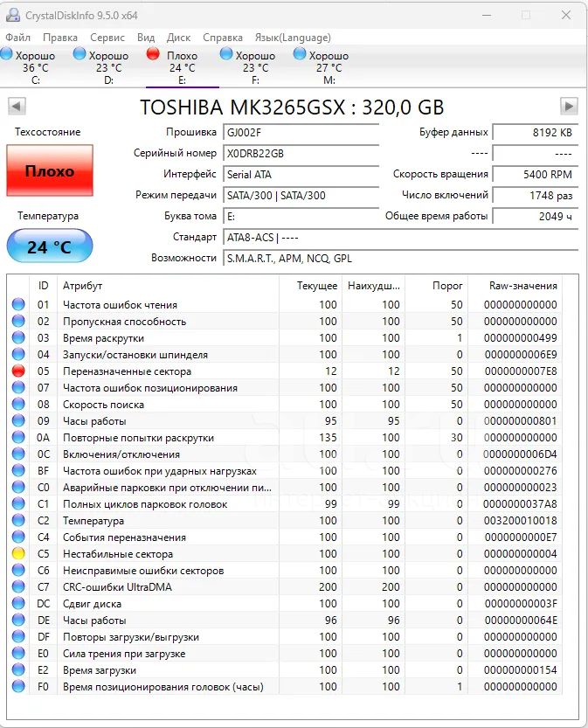
Task: Select drive D: disk tab
Action: [x=109, y=66]
